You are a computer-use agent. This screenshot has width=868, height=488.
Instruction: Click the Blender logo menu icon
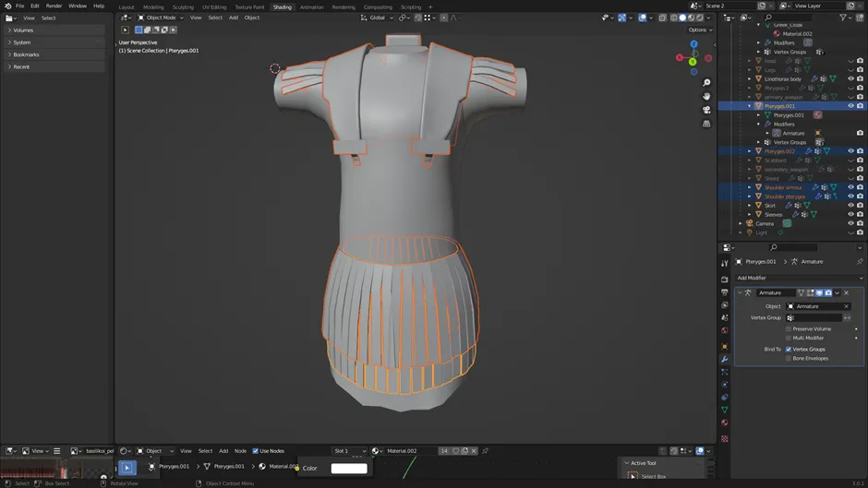[x=7, y=6]
